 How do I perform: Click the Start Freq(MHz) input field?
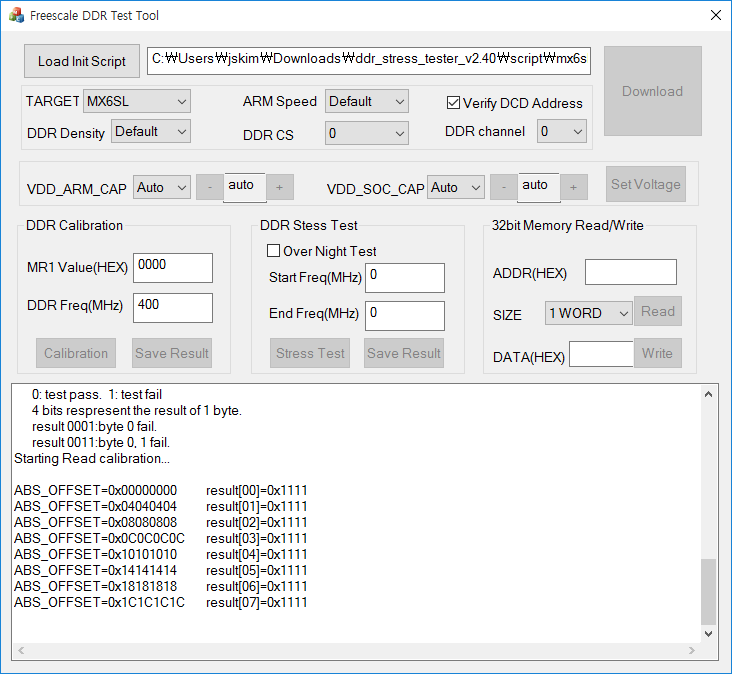405,278
